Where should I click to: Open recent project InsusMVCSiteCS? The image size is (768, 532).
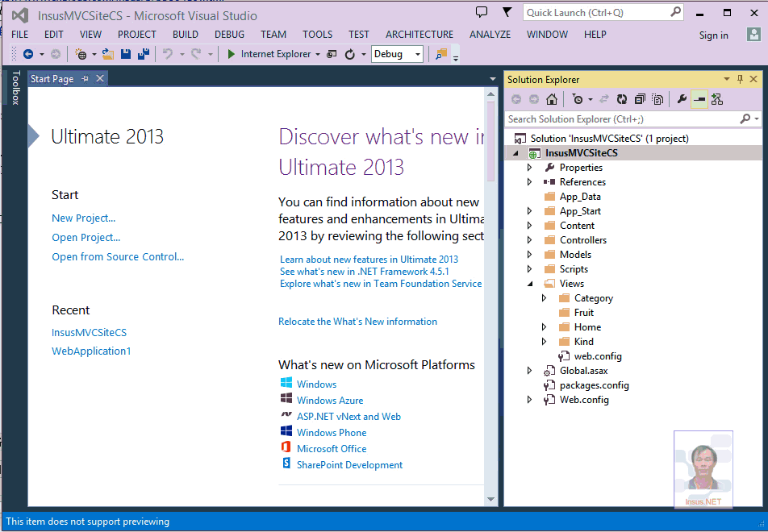(89, 332)
